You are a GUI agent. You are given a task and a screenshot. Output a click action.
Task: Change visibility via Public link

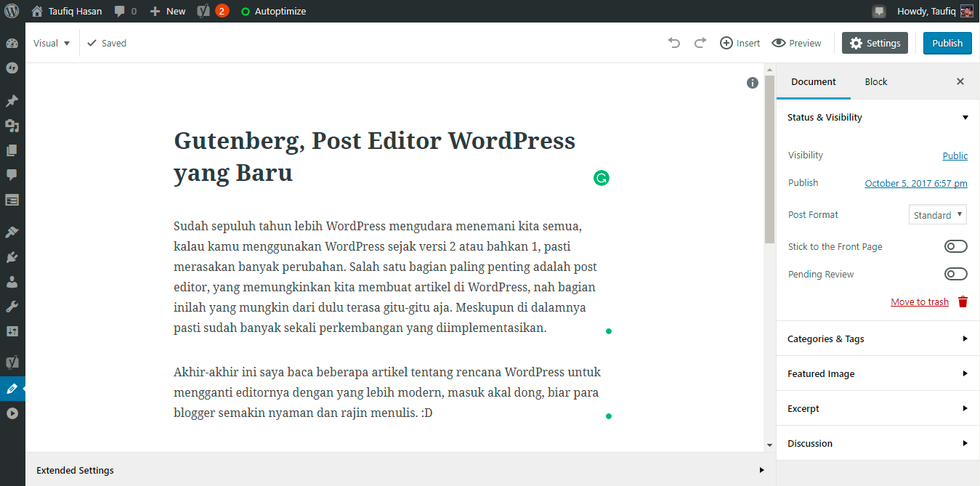[x=955, y=155]
